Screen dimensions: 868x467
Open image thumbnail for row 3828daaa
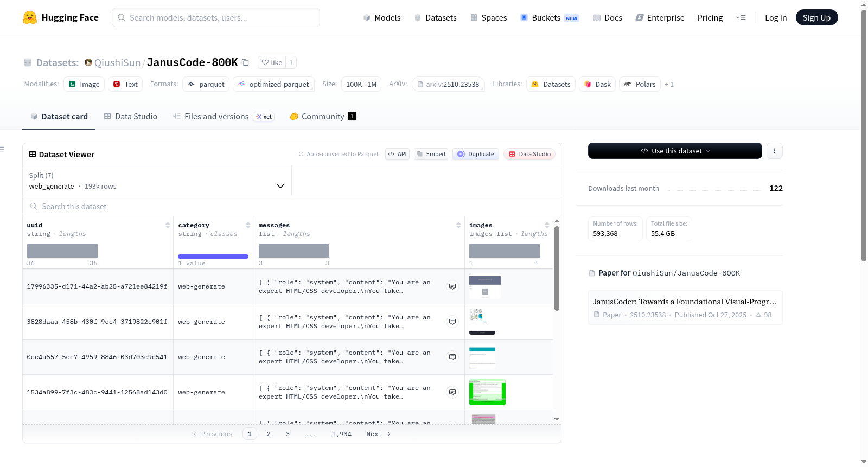click(x=482, y=322)
